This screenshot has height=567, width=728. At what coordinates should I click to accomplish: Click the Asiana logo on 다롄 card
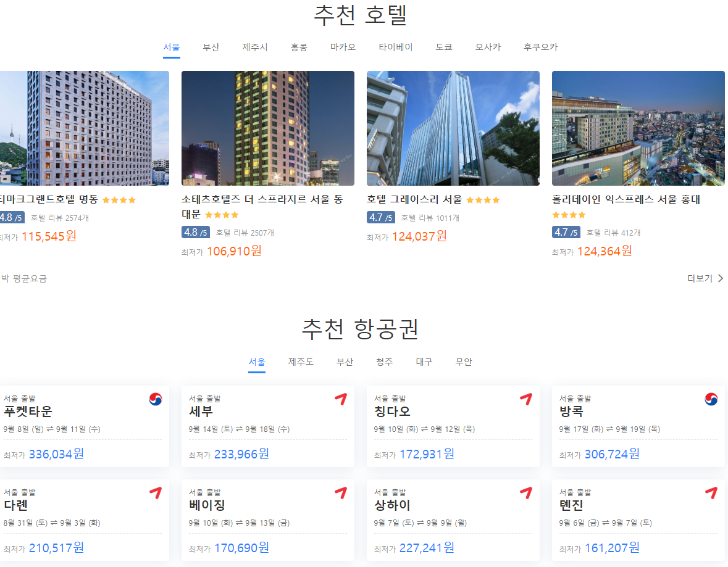(156, 493)
